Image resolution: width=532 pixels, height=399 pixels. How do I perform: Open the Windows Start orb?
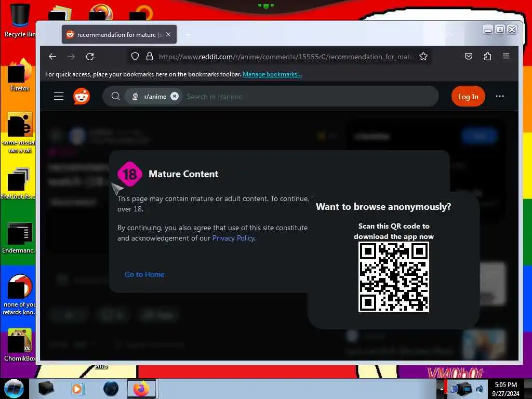(x=14, y=389)
